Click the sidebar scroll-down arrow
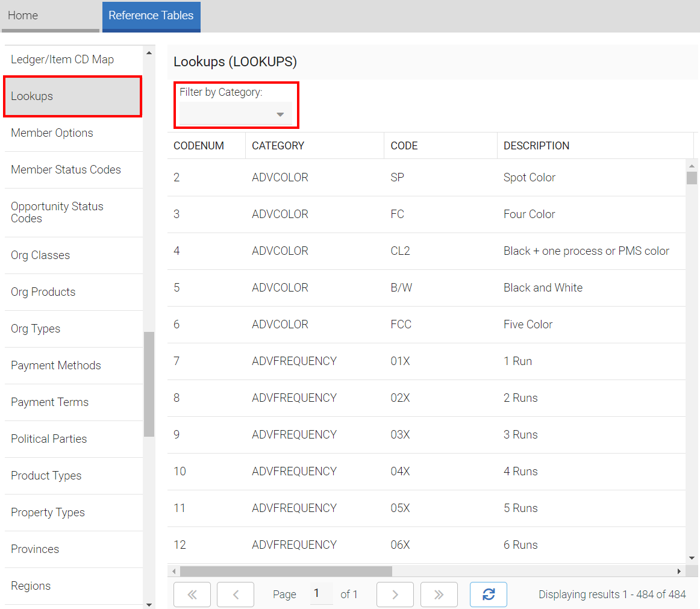This screenshot has width=700, height=609. pyautogui.click(x=149, y=604)
